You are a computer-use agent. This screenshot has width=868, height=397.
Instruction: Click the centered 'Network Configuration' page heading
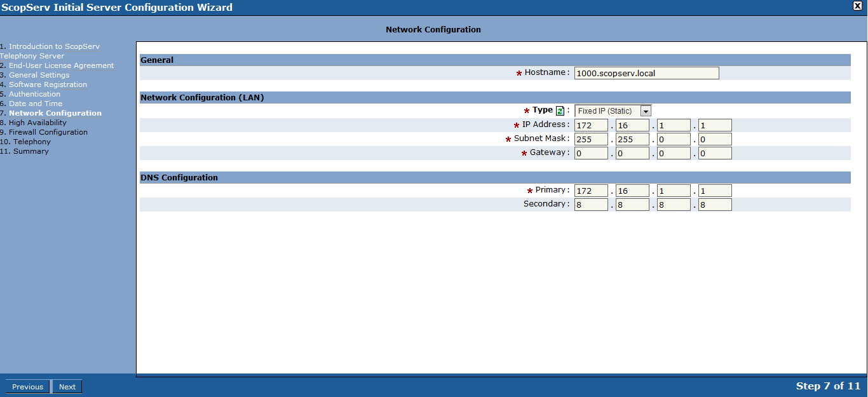[433, 30]
